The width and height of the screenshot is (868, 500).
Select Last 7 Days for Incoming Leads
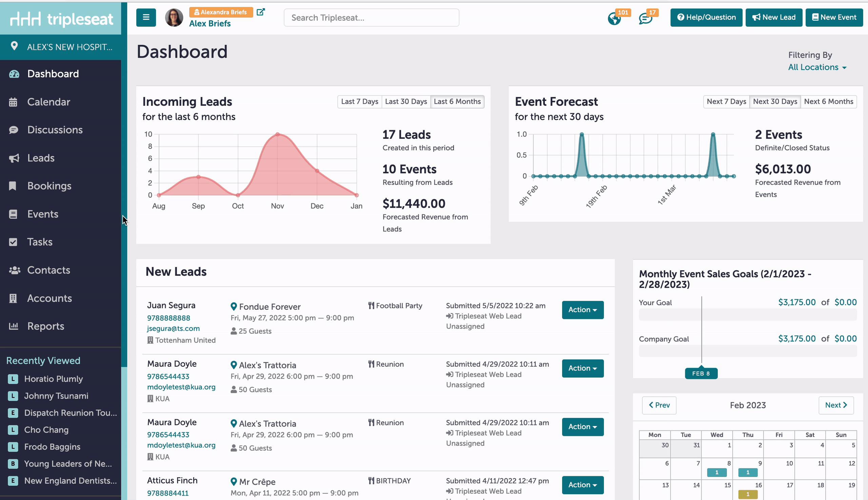pos(359,102)
